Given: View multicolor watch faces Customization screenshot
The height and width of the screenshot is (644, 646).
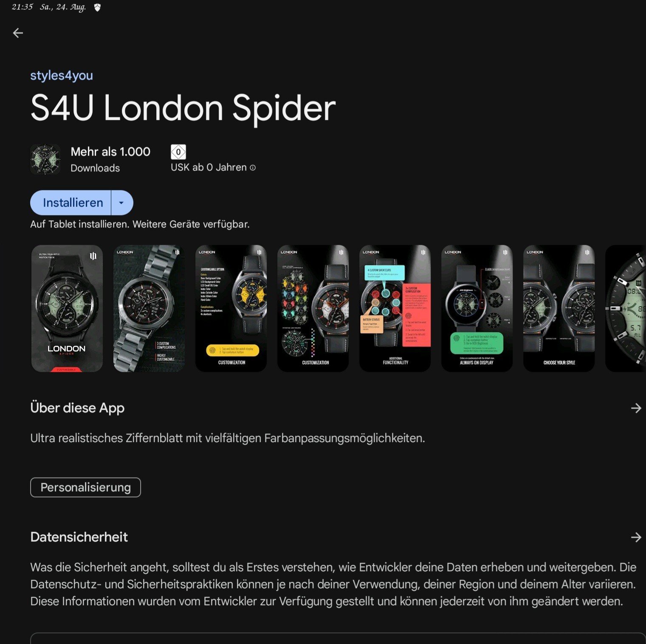Looking at the screenshot, I should (x=313, y=308).
